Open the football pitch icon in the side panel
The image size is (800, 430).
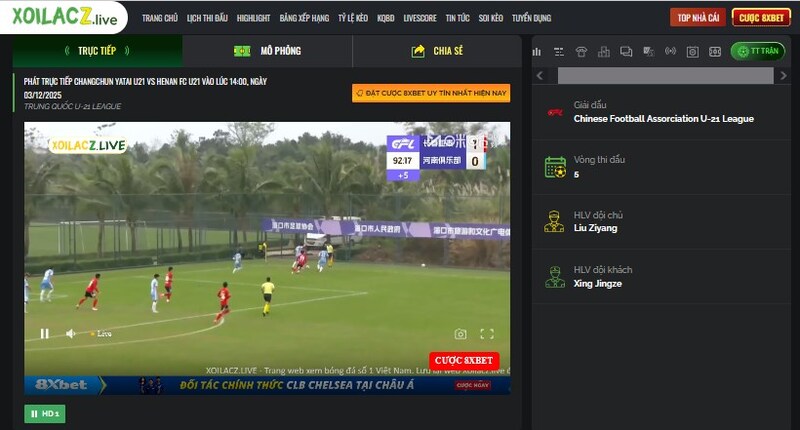[x=715, y=52]
